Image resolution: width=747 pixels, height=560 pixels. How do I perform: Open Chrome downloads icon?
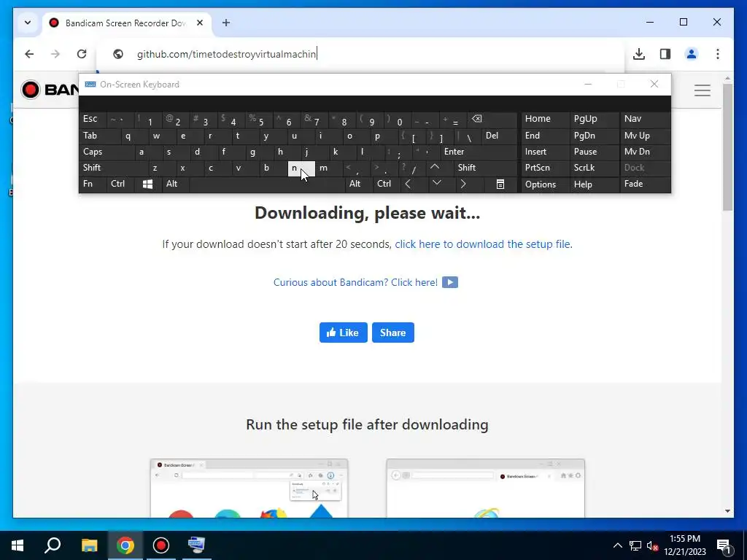click(x=639, y=54)
